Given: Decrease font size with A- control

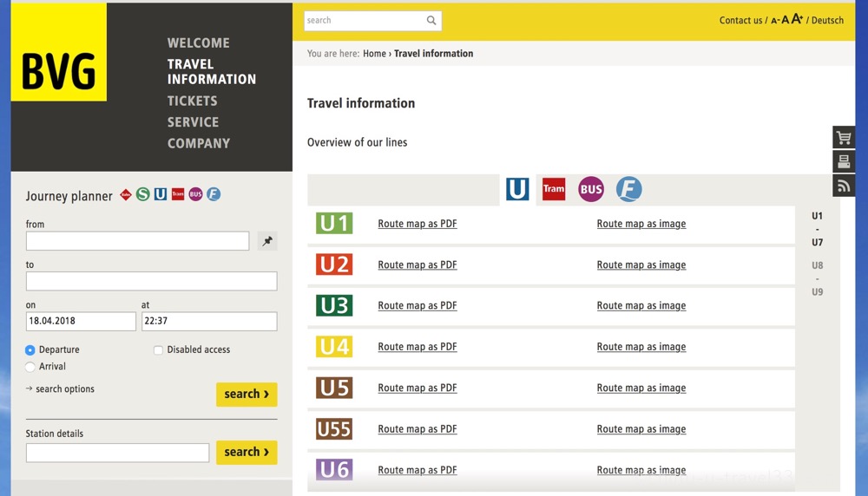Looking at the screenshot, I should click(775, 21).
